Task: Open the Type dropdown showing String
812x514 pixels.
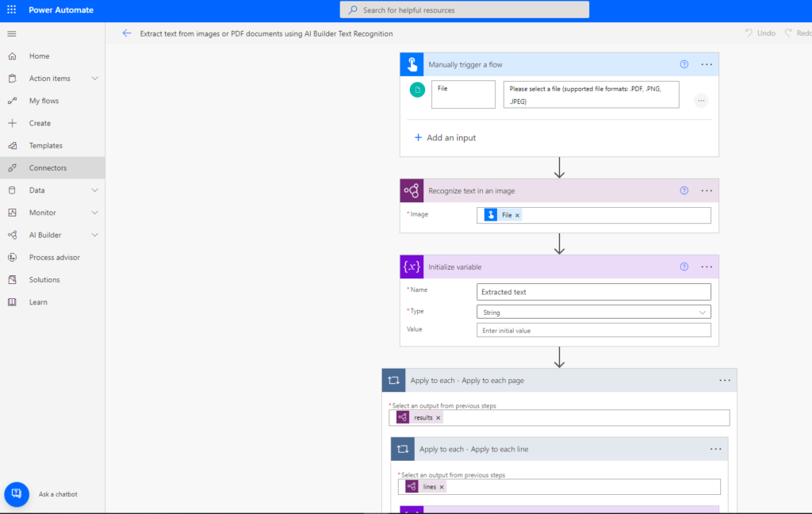Action: [x=593, y=312]
